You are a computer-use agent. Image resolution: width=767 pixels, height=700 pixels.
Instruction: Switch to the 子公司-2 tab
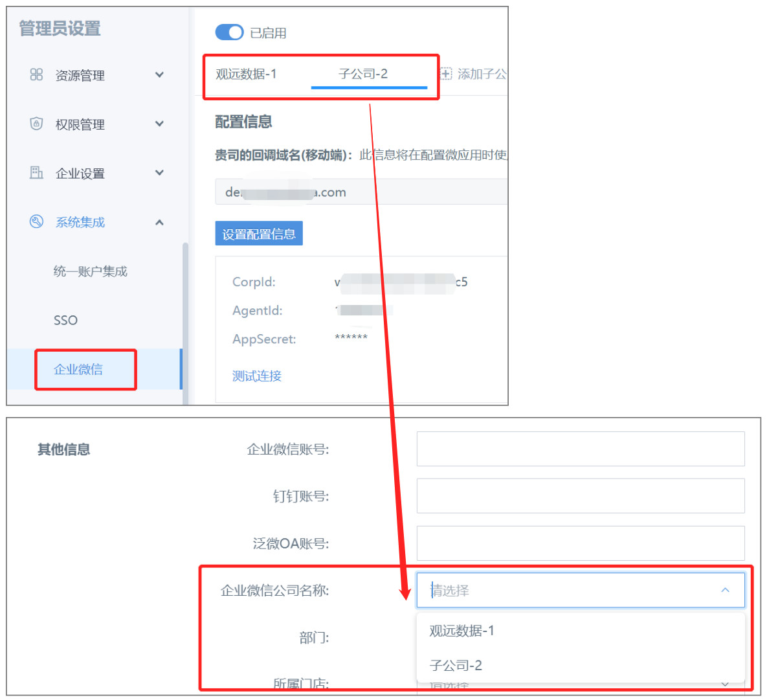click(363, 74)
